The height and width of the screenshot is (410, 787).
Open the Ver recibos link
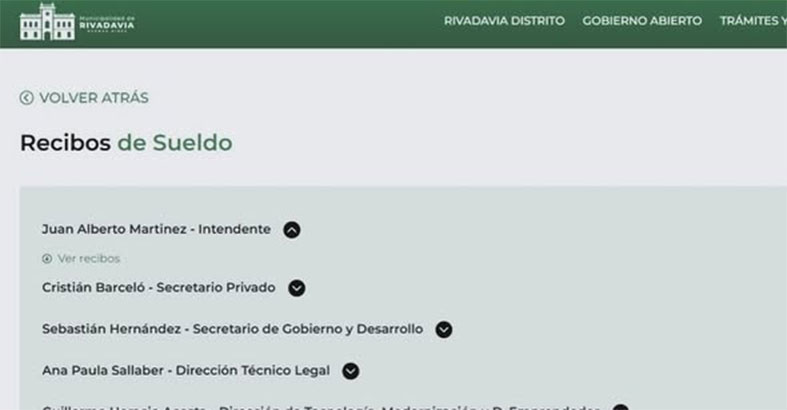[x=88, y=258]
